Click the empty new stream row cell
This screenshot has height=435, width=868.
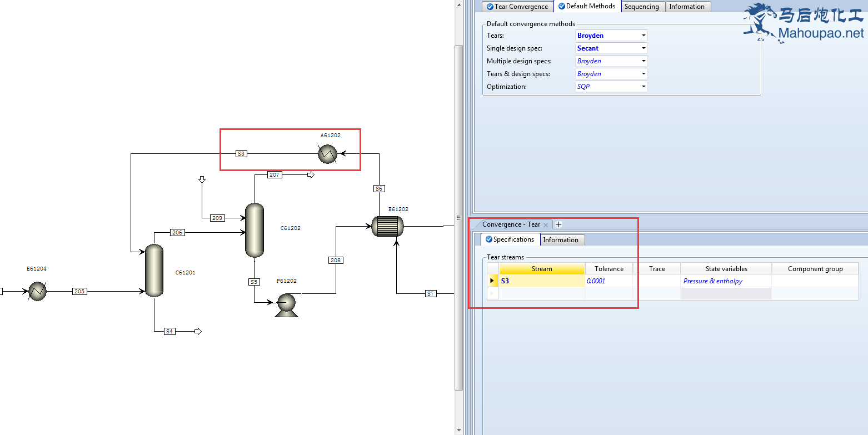pos(542,293)
